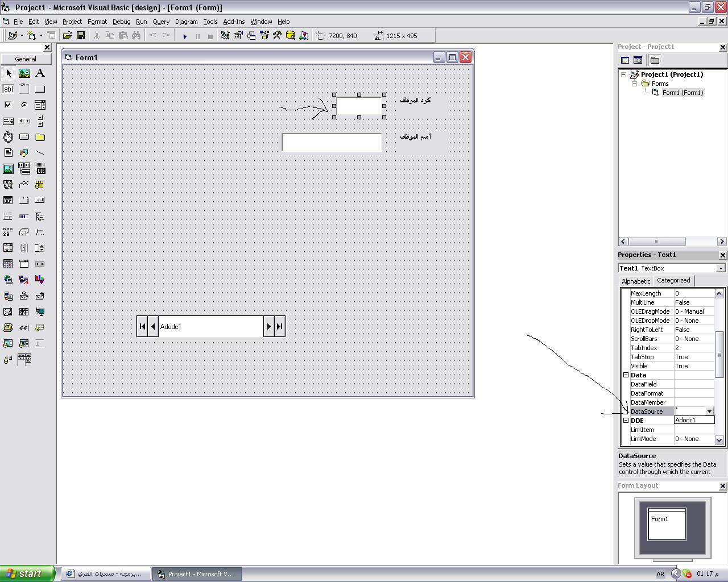This screenshot has height=582, width=728.
Task: Click the Windows start button
Action: (27, 574)
